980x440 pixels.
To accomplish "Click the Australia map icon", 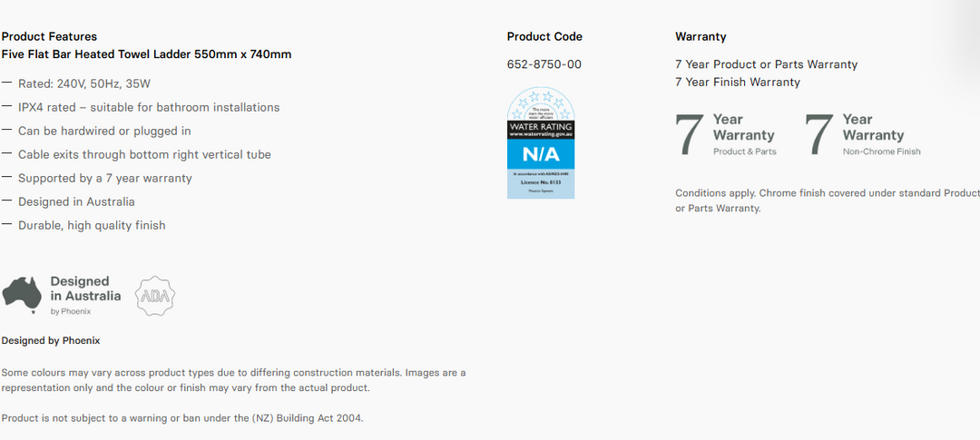I will point(22,295).
